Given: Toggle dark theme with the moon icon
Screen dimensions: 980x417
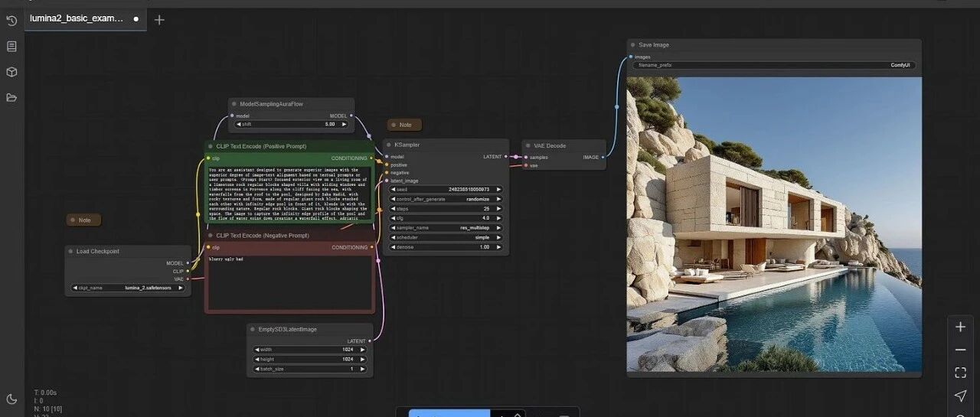Looking at the screenshot, I should click(11, 399).
